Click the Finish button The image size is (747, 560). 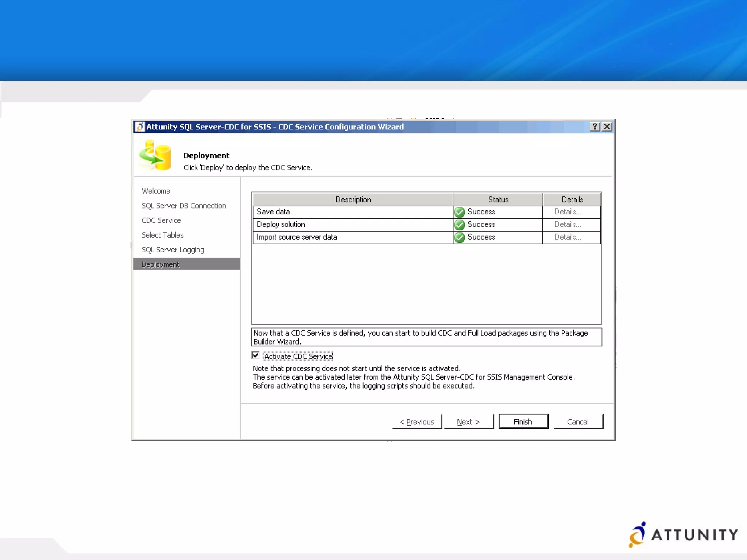[x=523, y=421]
